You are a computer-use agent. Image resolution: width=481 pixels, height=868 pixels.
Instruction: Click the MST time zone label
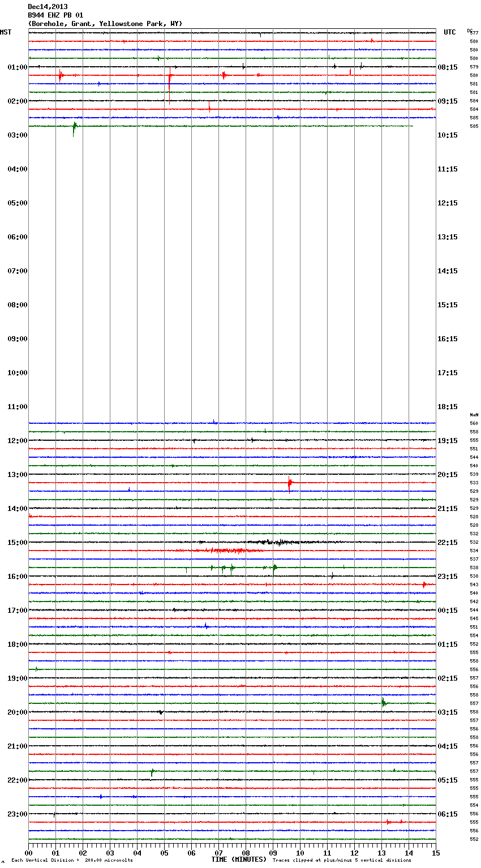pos(6,32)
